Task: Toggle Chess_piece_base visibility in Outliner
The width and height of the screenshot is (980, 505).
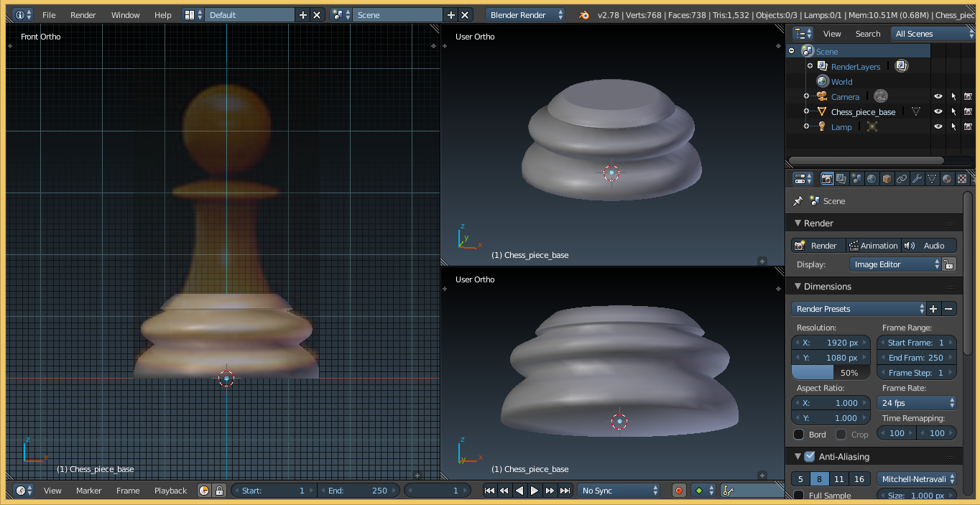Action: 938,111
